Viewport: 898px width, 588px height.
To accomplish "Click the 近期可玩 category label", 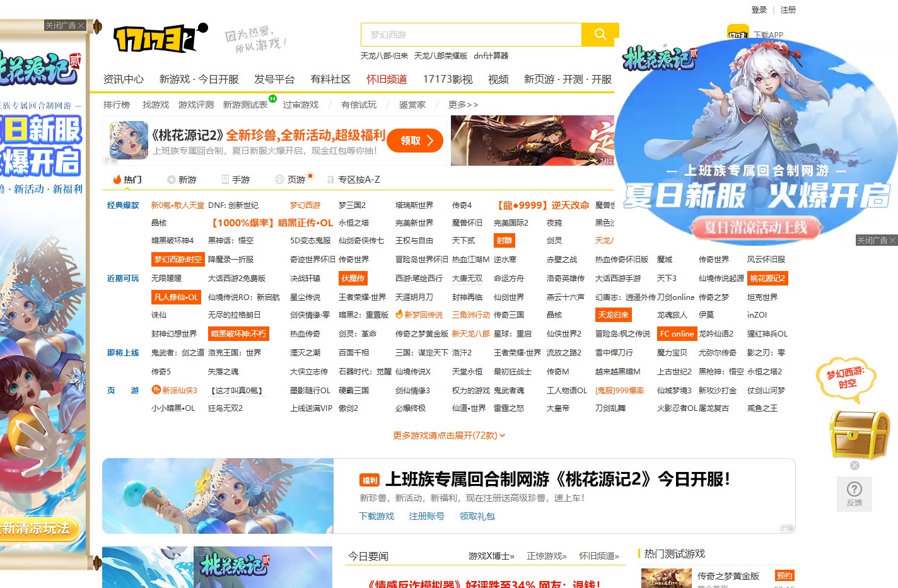I will [x=123, y=279].
